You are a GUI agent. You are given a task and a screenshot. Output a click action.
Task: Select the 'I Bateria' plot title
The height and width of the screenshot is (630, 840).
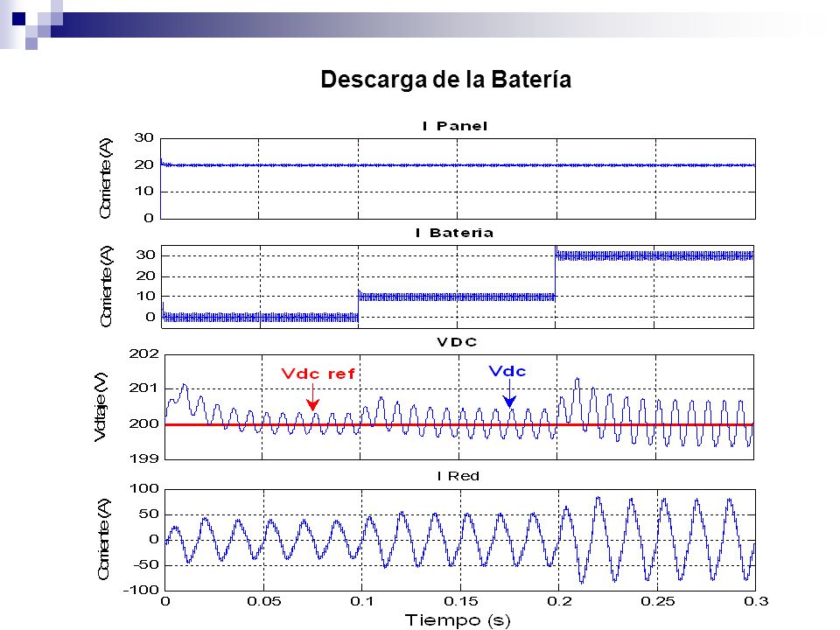454,233
